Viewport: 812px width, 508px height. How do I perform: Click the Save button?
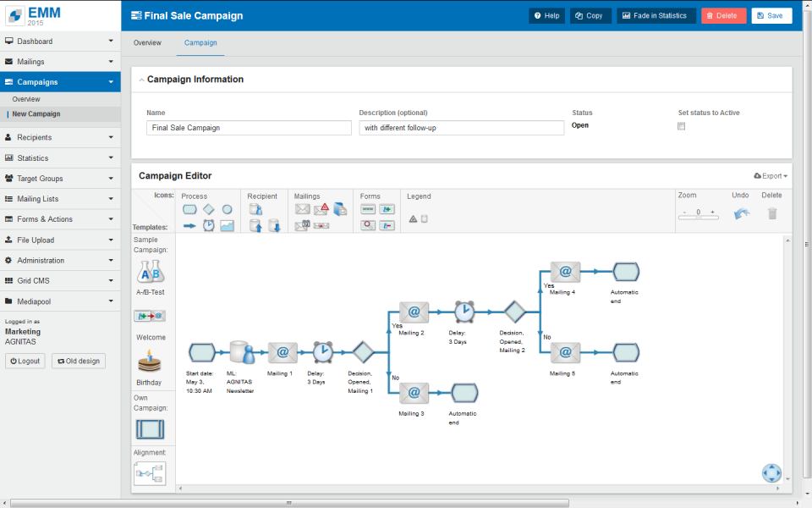(771, 15)
